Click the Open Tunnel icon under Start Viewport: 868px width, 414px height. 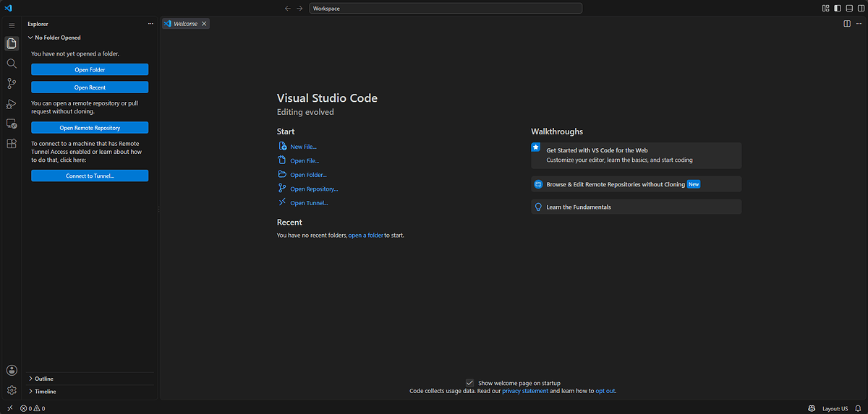(283, 202)
